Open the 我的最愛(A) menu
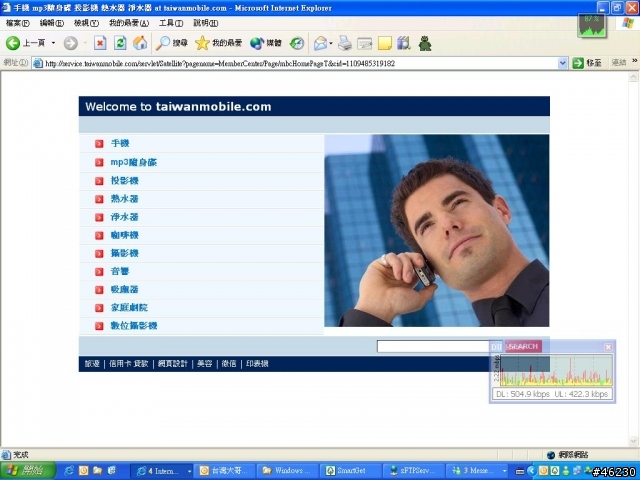 point(129,23)
